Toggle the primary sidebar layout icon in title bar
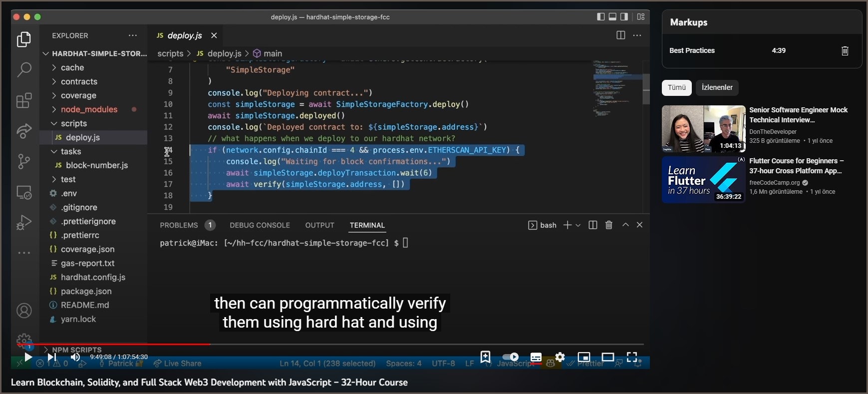This screenshot has height=394, width=868. coord(601,17)
